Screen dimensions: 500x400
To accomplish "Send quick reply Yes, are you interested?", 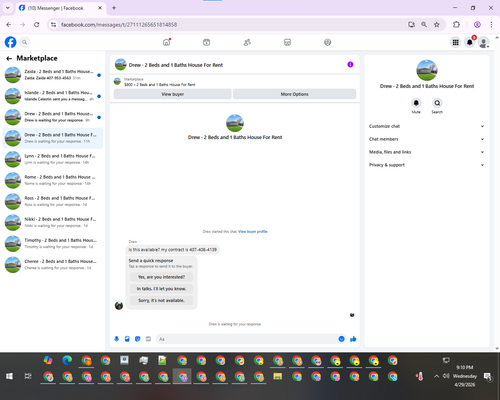I will click(x=161, y=277).
